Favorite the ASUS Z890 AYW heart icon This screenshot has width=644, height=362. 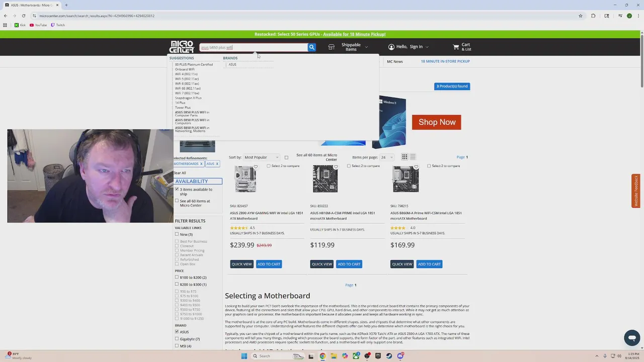click(256, 166)
